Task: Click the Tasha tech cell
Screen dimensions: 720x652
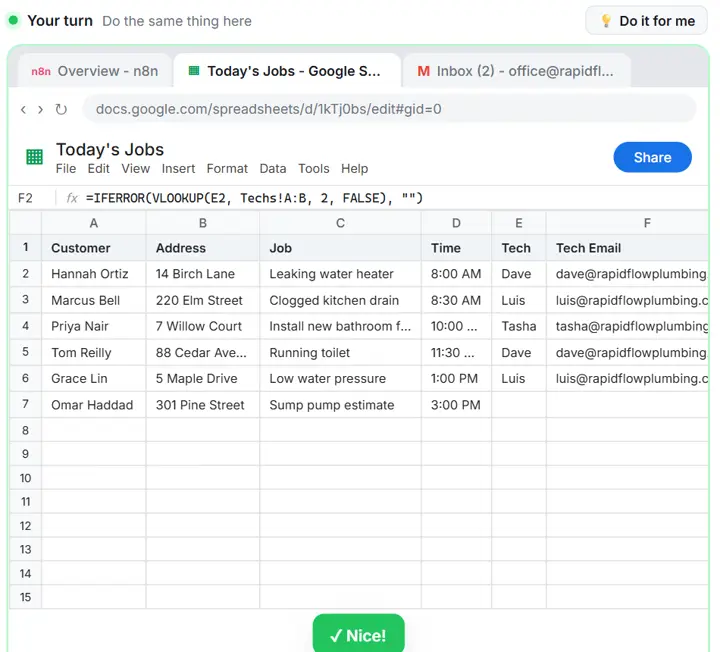Action: [519, 326]
